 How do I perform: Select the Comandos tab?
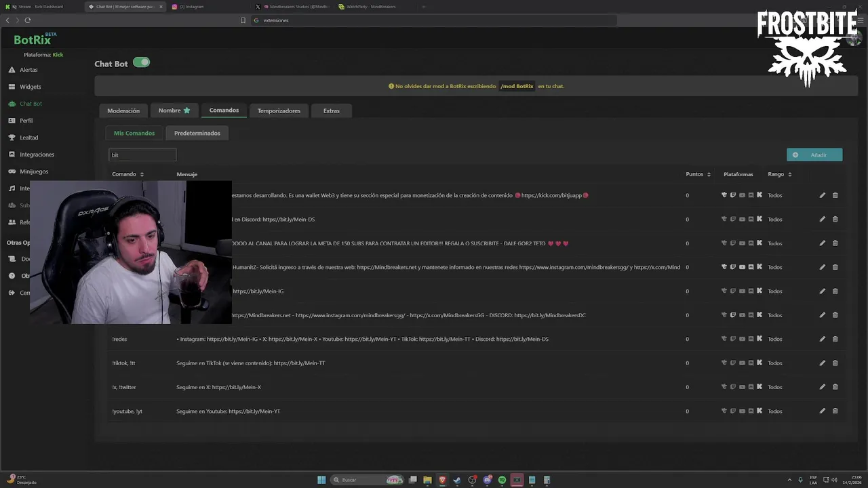(x=224, y=110)
